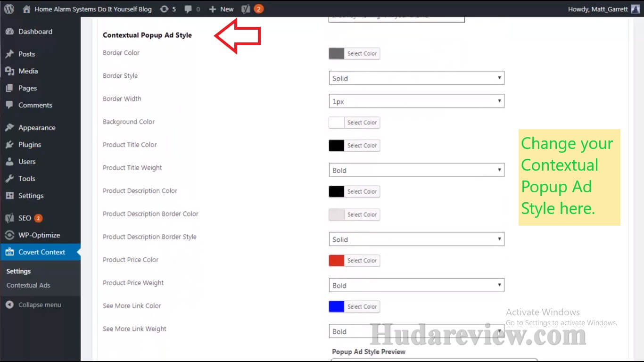Click the light Product Description Border Color swatch

click(337, 214)
